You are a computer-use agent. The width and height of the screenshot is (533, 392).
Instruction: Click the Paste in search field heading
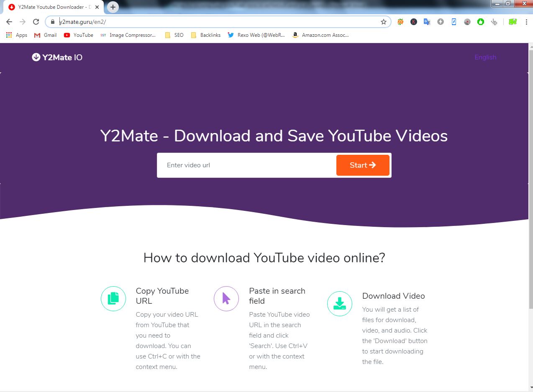coord(277,296)
